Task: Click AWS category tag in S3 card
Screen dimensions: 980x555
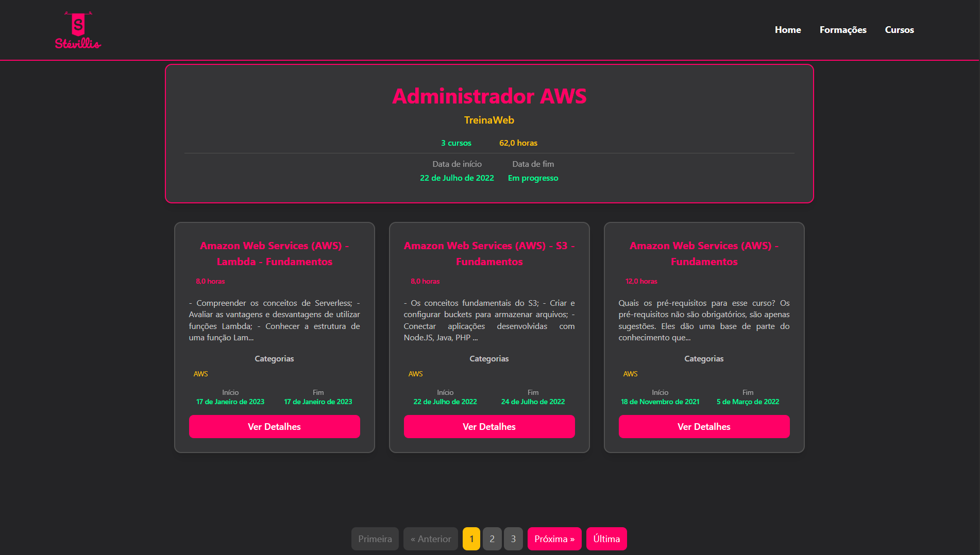Action: [x=415, y=374]
